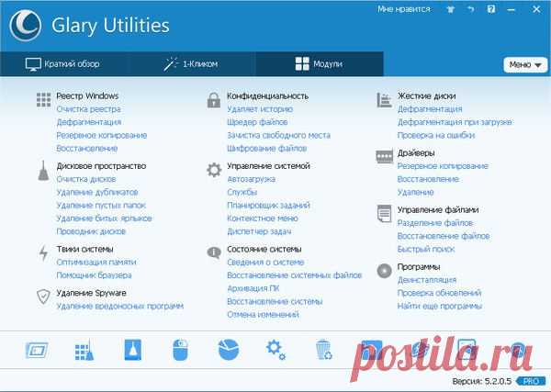Open Восстановление системных файлов
The height and width of the screenshot is (392, 551).
pyautogui.click(x=295, y=275)
